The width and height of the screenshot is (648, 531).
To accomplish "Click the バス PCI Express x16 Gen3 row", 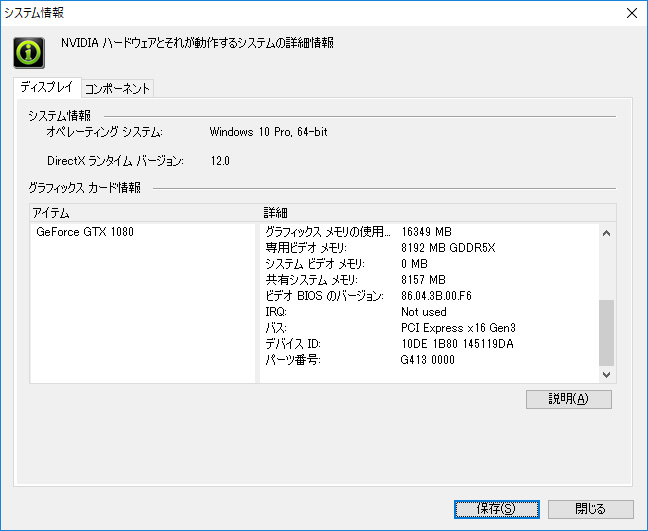I will [430, 328].
